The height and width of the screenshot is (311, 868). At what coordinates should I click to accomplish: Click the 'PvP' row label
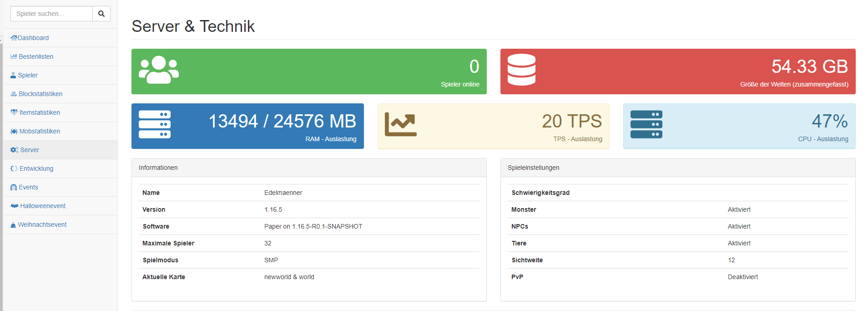517,277
